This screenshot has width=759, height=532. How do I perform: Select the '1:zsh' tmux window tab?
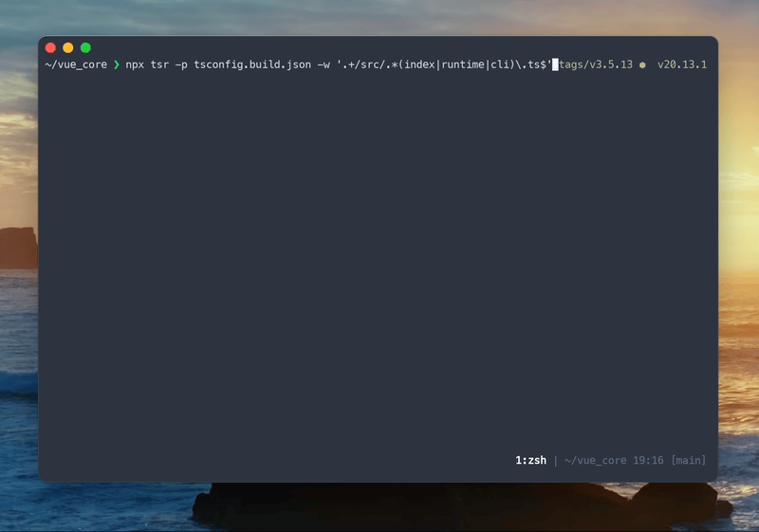click(530, 461)
